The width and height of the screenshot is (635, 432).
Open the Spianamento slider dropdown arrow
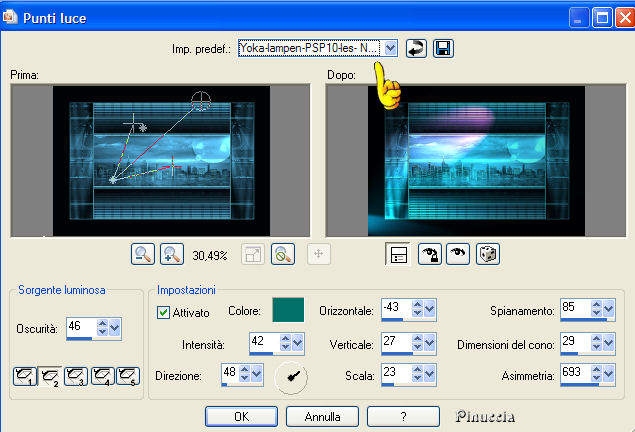tap(609, 309)
